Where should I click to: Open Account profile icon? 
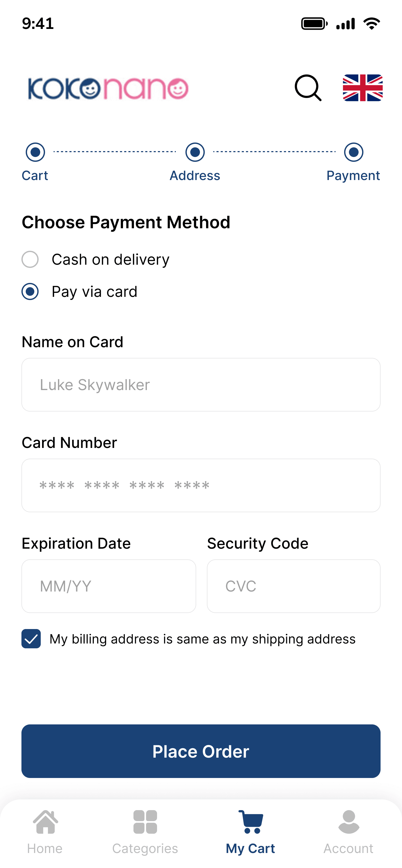[348, 822]
